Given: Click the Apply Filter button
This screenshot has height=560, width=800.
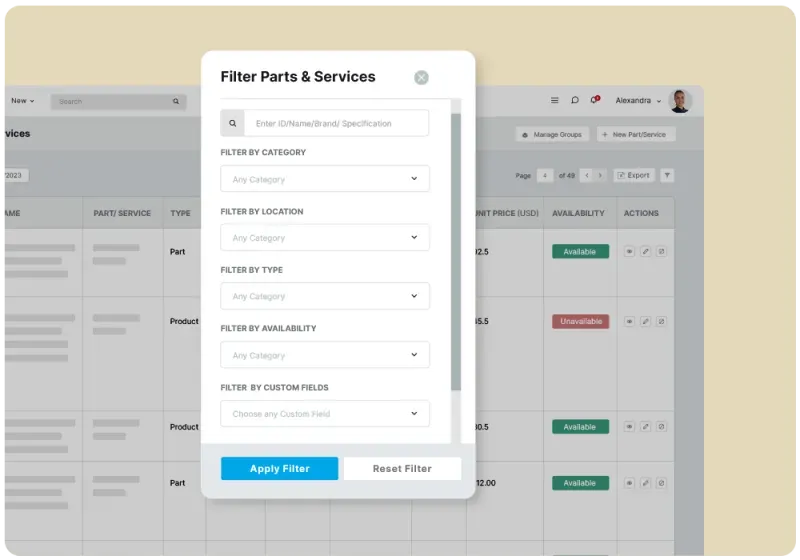Looking at the screenshot, I should pyautogui.click(x=279, y=468).
